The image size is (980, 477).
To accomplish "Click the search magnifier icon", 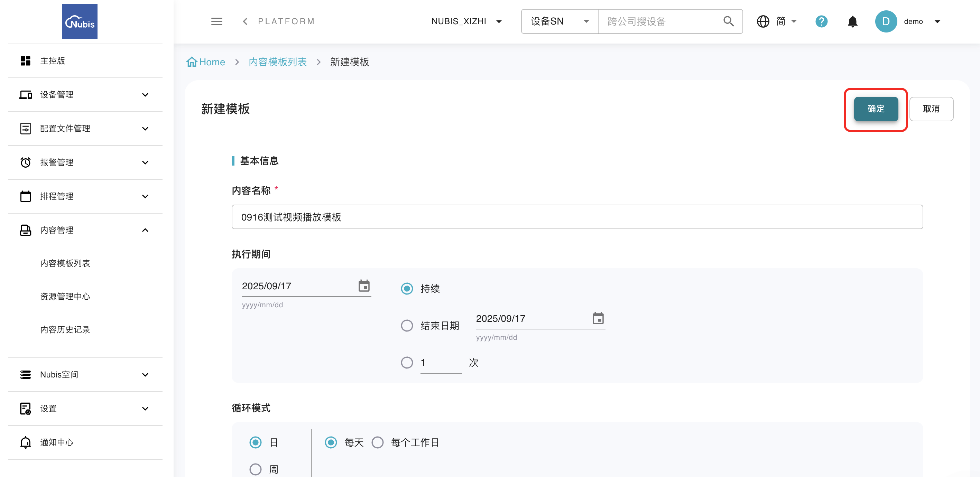I will [x=728, y=21].
